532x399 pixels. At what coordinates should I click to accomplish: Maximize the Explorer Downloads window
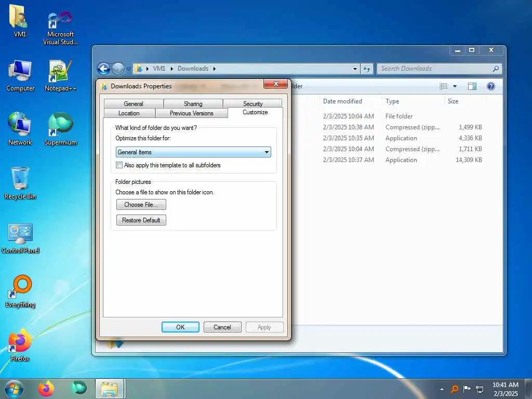click(x=472, y=50)
